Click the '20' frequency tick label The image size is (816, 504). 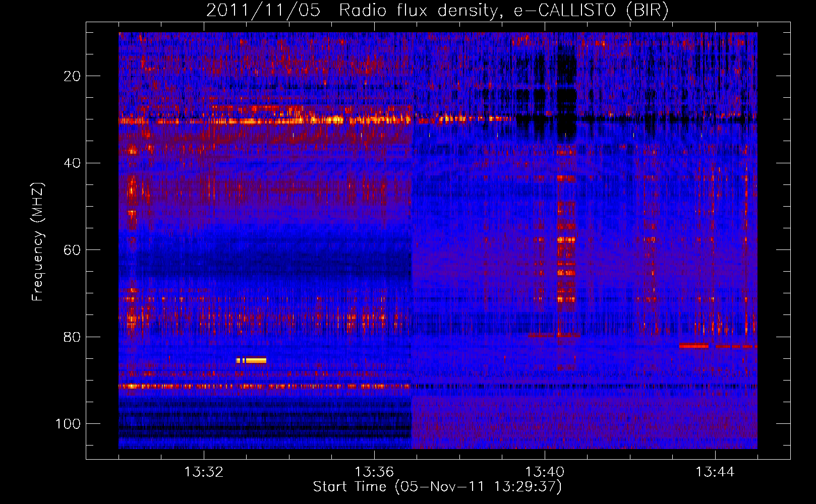[x=73, y=76]
